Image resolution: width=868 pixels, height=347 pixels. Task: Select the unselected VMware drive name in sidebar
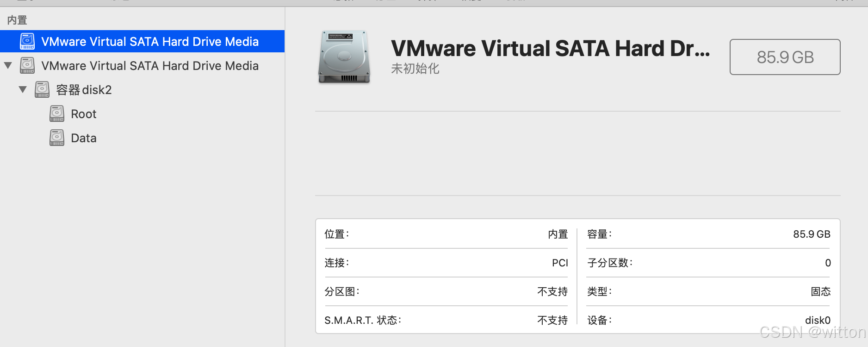coord(150,66)
